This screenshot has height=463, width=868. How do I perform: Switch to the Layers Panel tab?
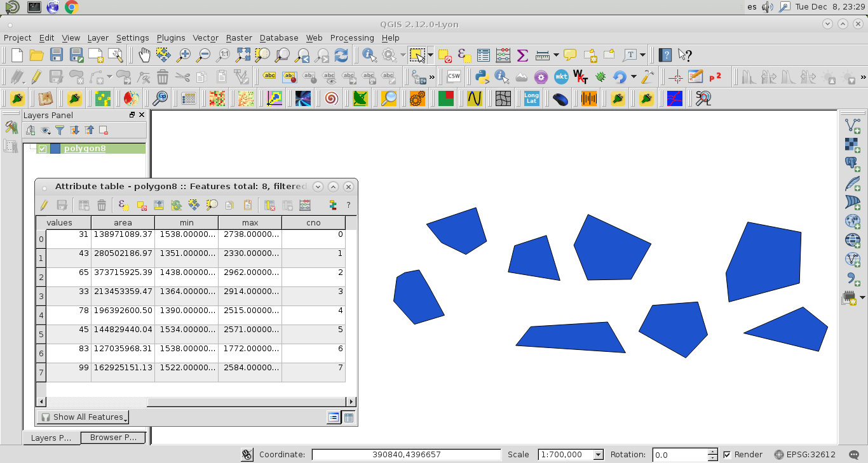pos(51,438)
